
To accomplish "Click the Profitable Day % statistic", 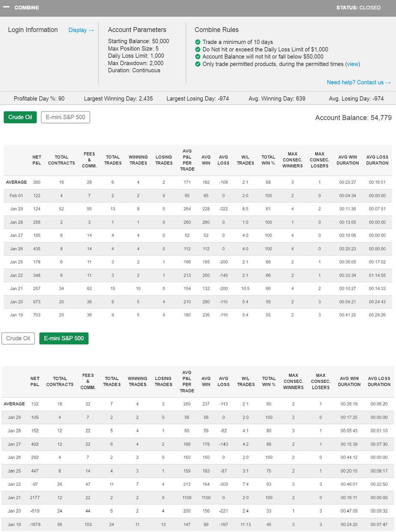I will click(x=39, y=99).
